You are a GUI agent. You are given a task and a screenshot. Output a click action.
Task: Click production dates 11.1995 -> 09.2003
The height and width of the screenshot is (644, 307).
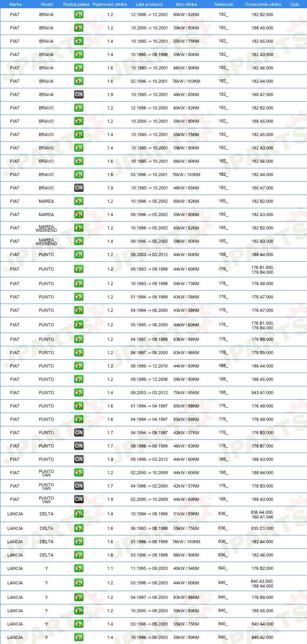149,568
